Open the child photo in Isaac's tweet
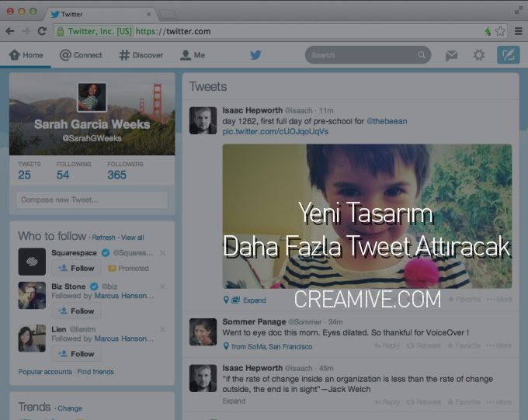The width and height of the screenshot is (528, 420). [x=367, y=217]
